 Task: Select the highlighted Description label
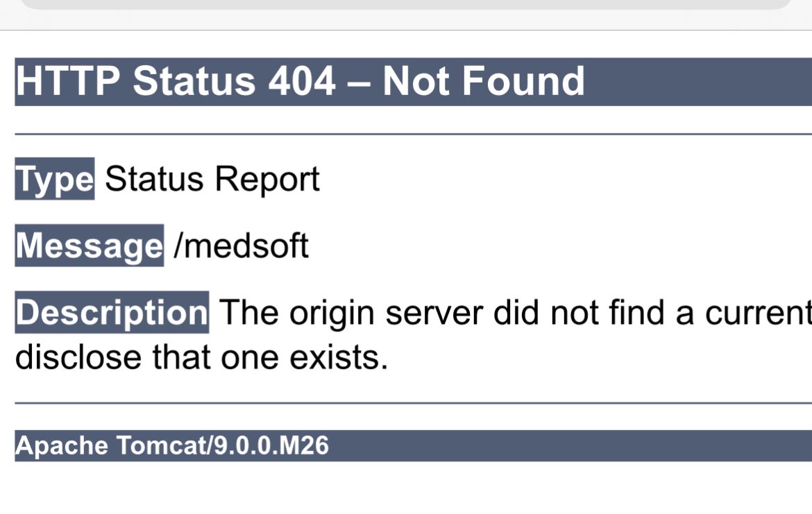coord(112,312)
